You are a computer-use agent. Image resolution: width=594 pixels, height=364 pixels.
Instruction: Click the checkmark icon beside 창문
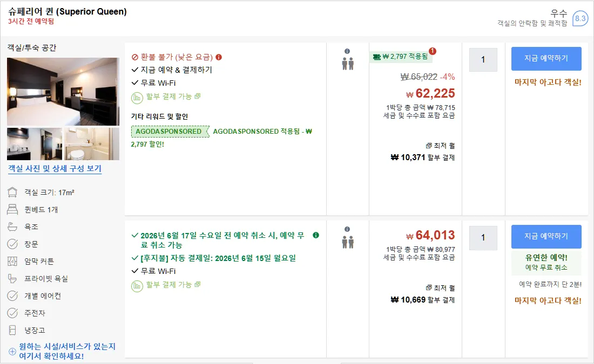coord(12,244)
